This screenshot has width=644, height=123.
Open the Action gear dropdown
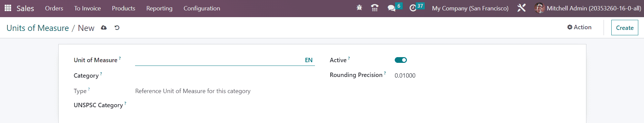579,27
